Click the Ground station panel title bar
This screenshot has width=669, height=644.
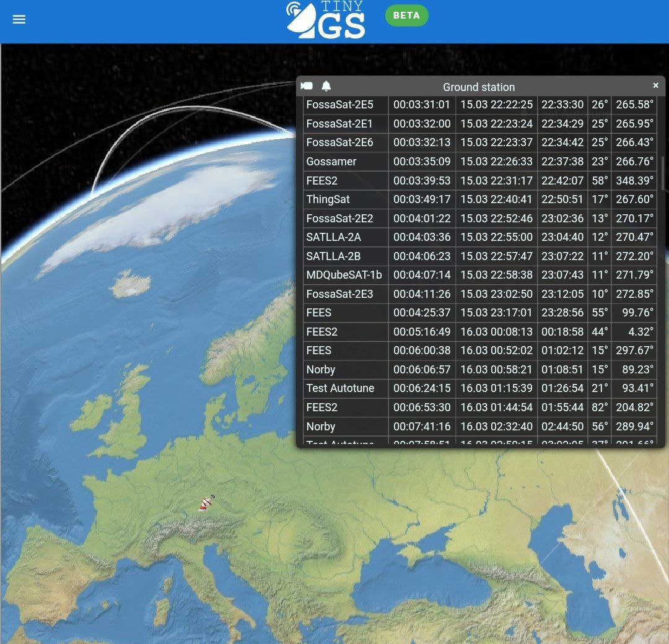[x=478, y=87]
